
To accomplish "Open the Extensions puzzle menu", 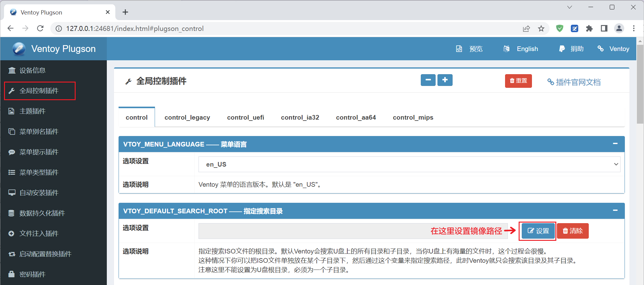I will coord(589,29).
